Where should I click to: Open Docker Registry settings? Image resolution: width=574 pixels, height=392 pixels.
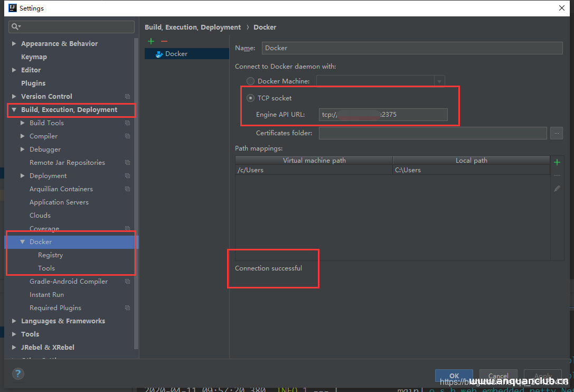(51, 255)
